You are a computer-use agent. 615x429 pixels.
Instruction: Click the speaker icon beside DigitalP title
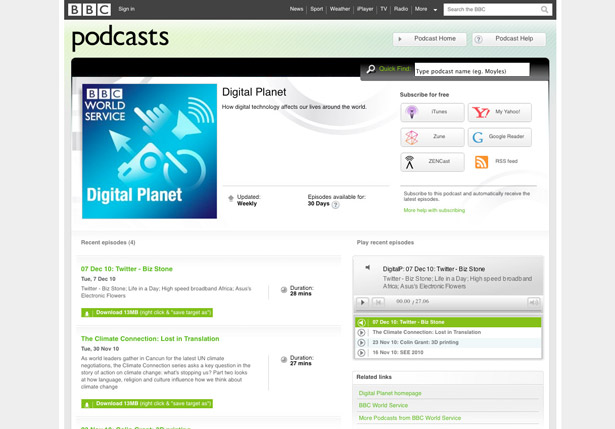tap(368, 267)
